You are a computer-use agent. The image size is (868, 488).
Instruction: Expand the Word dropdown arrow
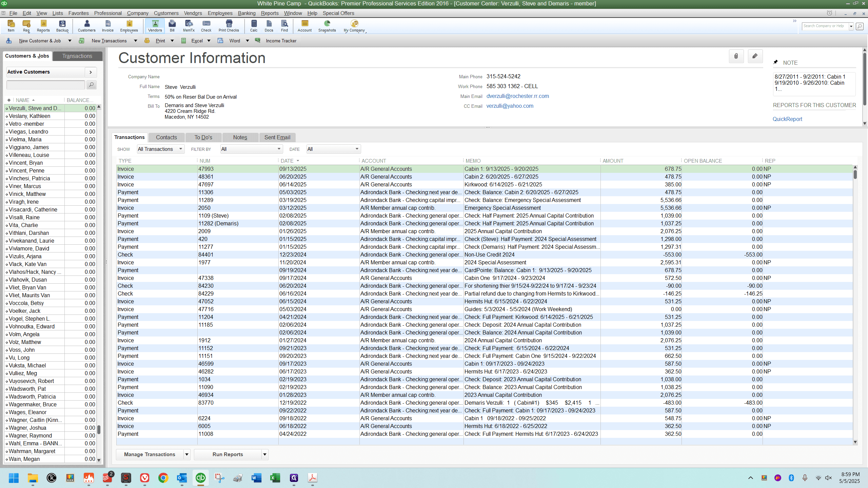click(247, 41)
